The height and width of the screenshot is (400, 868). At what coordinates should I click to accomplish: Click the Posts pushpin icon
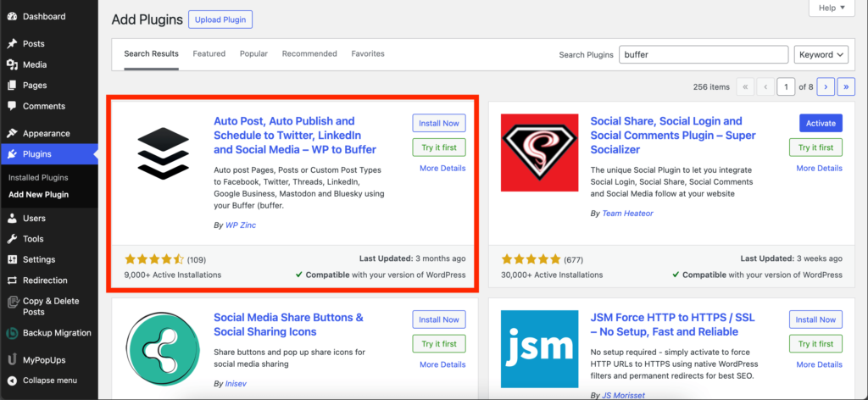[12, 44]
